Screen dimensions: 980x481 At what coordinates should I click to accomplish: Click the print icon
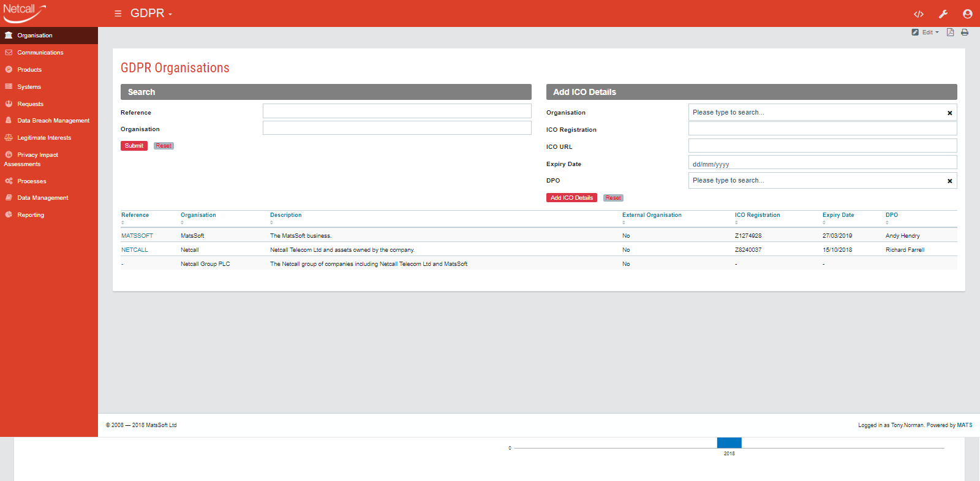pos(965,32)
